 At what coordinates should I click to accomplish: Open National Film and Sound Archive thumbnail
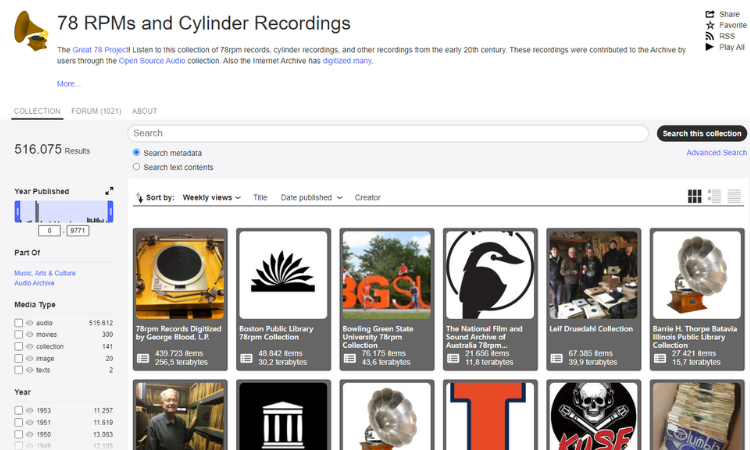[x=490, y=275]
